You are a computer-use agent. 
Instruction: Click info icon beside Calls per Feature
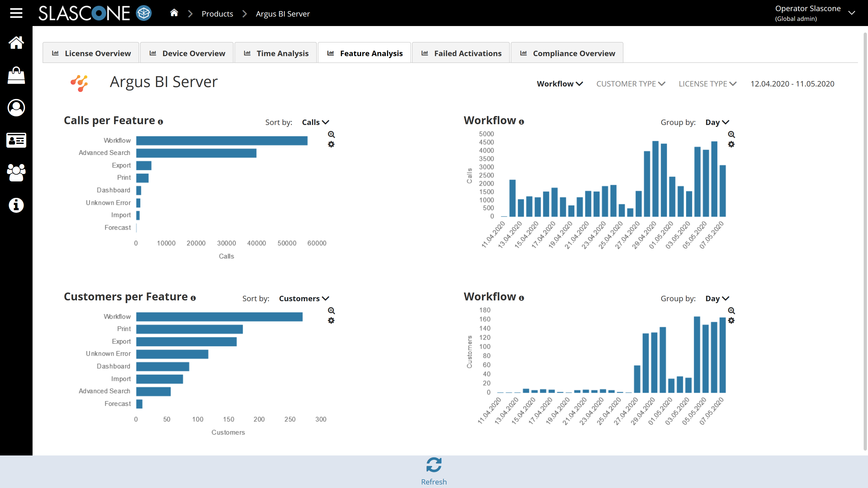point(160,122)
